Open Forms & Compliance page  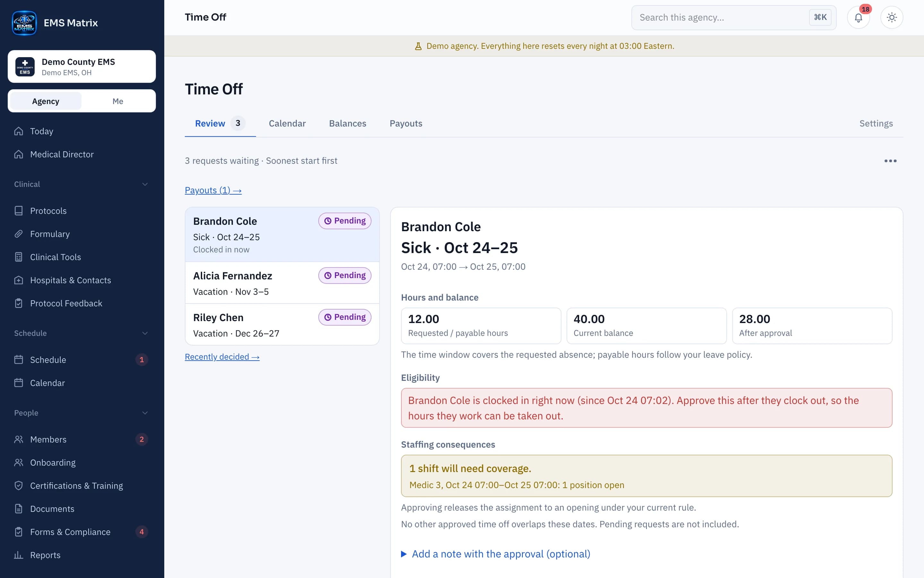(82, 532)
